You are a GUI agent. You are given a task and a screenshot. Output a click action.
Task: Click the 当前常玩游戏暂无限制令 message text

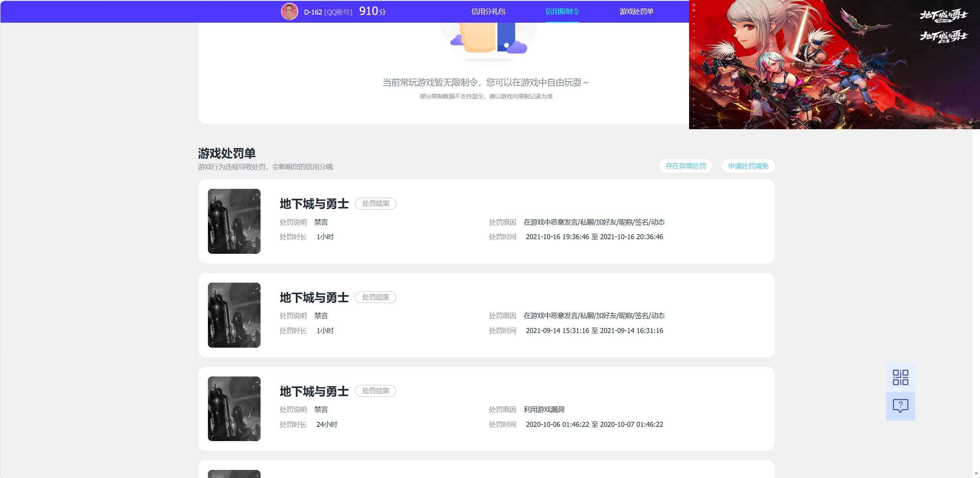(486, 82)
